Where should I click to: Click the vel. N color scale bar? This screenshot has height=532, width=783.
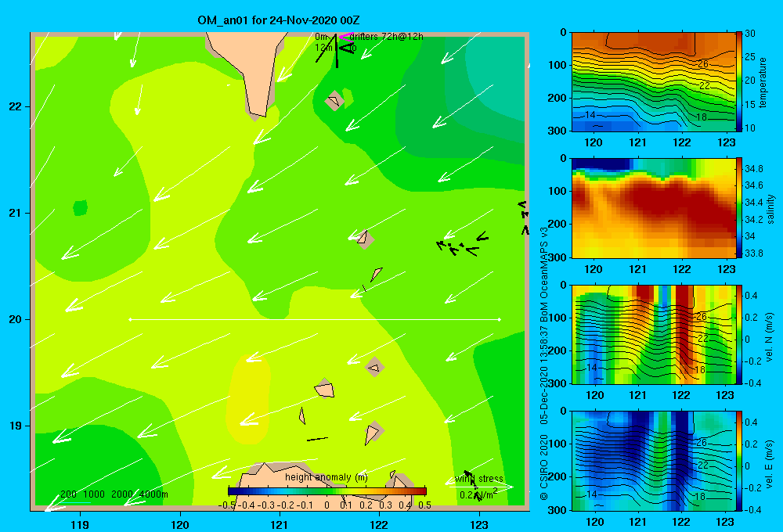coord(739,334)
